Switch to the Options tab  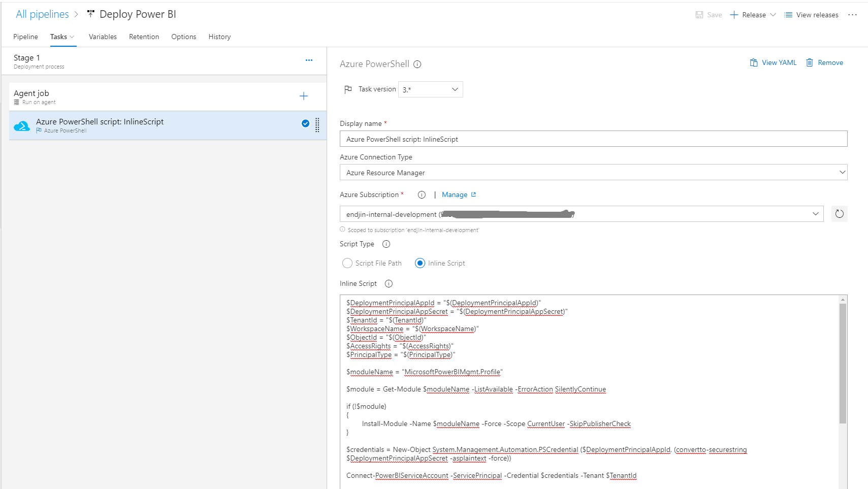tap(184, 37)
